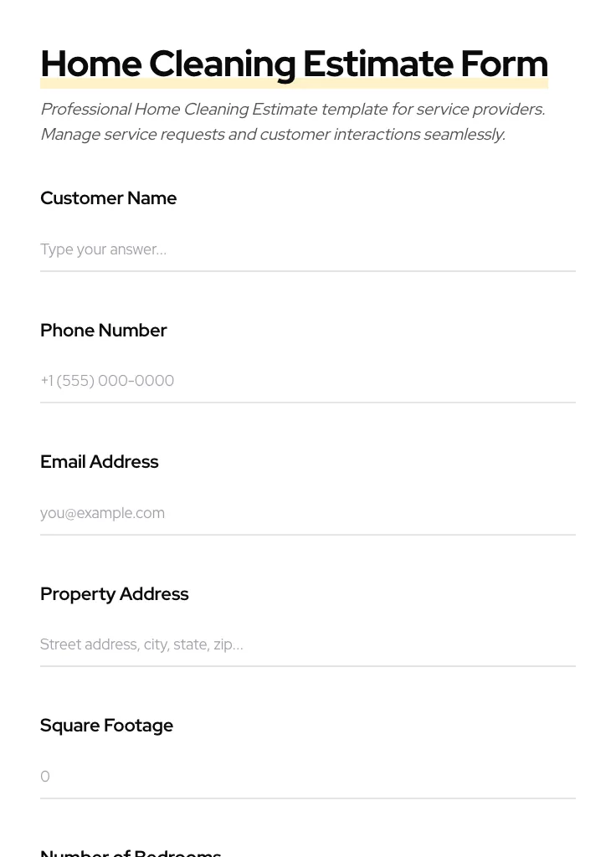Click the 'Manage service requests' description line

click(x=272, y=135)
